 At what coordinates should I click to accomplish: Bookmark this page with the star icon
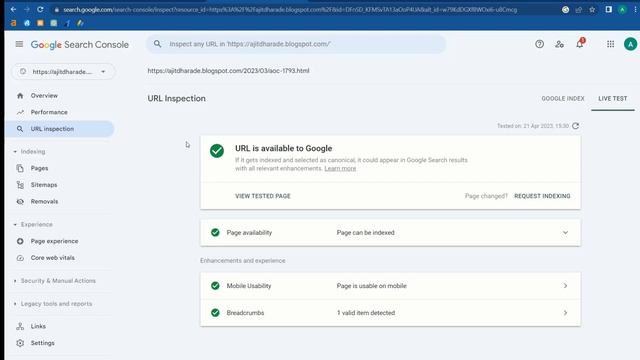pos(592,9)
